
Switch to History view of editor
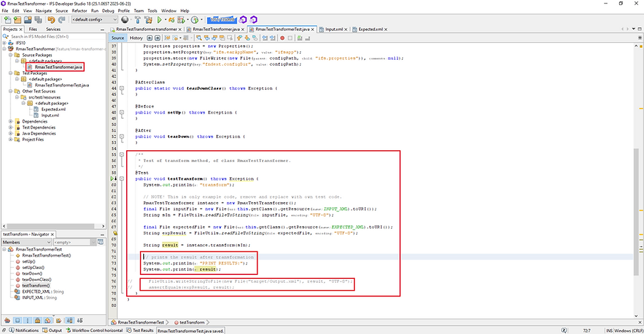(136, 38)
